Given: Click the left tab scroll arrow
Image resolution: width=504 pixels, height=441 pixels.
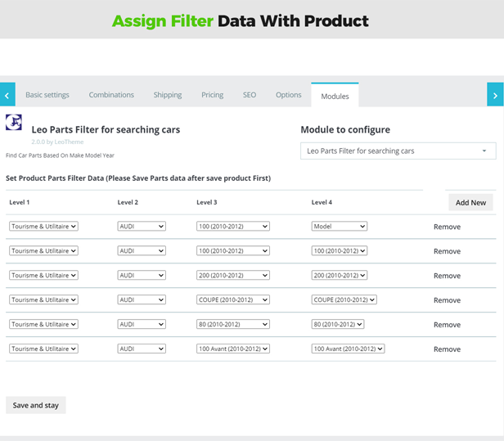Looking at the screenshot, I should point(7,95).
